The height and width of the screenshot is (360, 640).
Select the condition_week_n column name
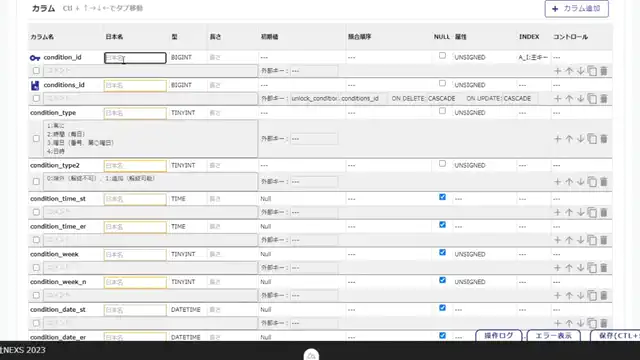coord(58,282)
